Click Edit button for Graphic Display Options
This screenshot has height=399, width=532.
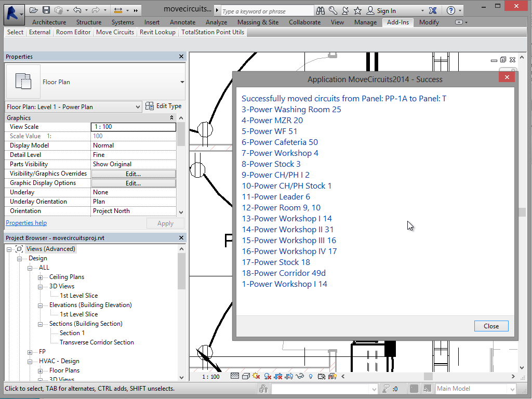click(134, 183)
